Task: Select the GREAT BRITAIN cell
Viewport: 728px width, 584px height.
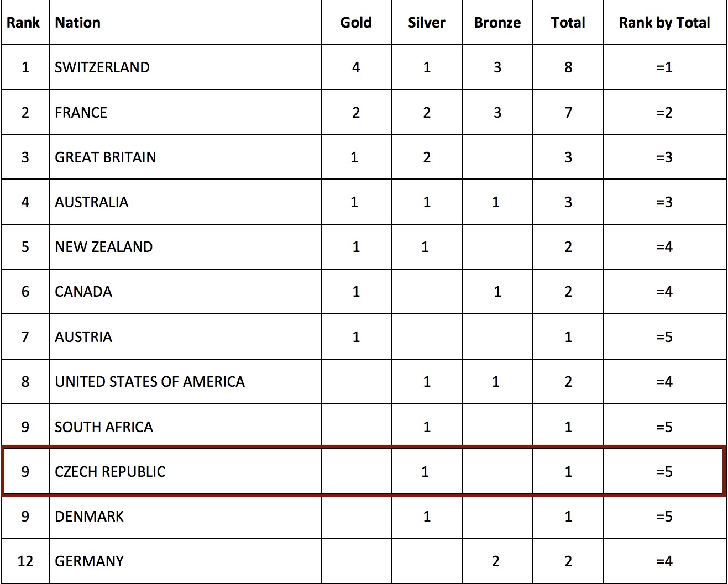Action: pos(185,157)
